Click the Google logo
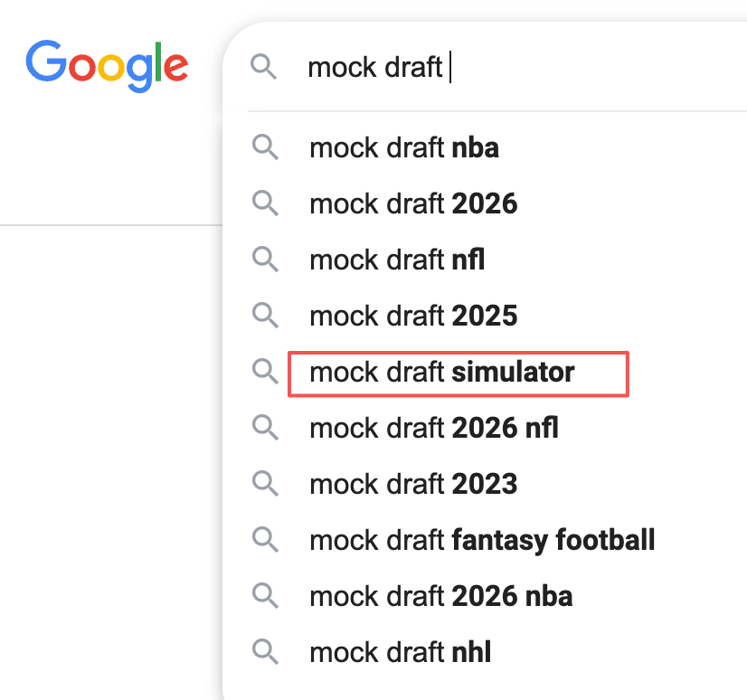Image resolution: width=747 pixels, height=700 pixels. (x=107, y=66)
